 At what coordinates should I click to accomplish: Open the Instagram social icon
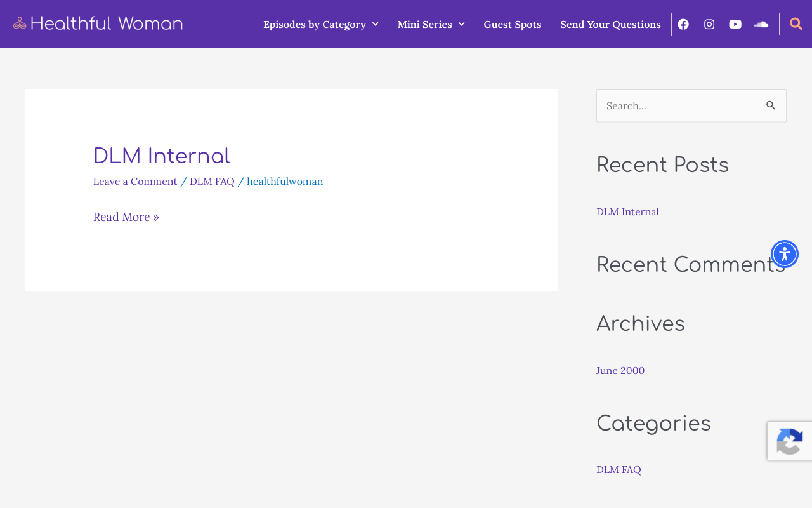[x=709, y=24]
